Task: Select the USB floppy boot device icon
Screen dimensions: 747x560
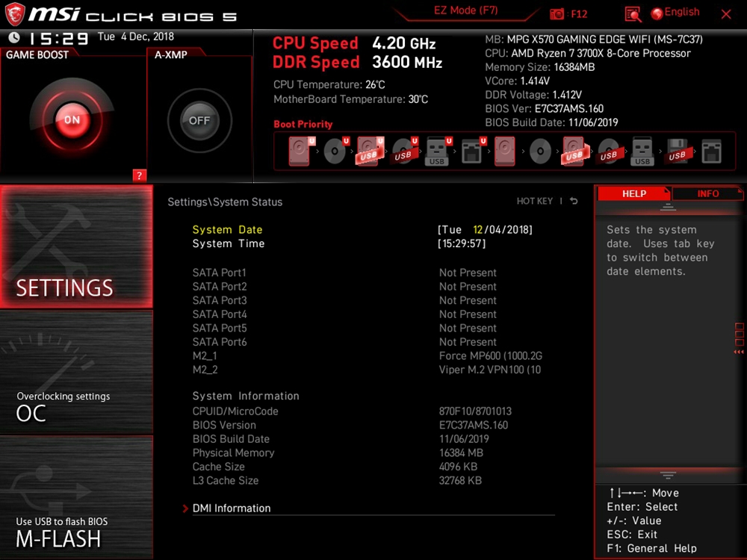Action: (677, 151)
